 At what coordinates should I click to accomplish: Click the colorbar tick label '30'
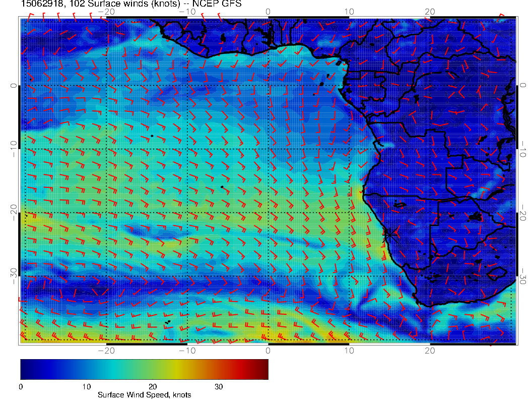pos(219,387)
